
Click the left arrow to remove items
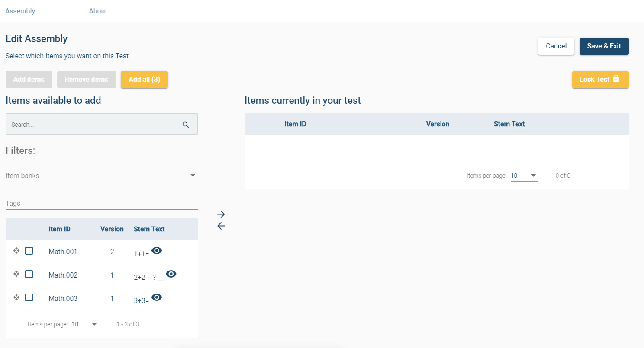(221, 226)
